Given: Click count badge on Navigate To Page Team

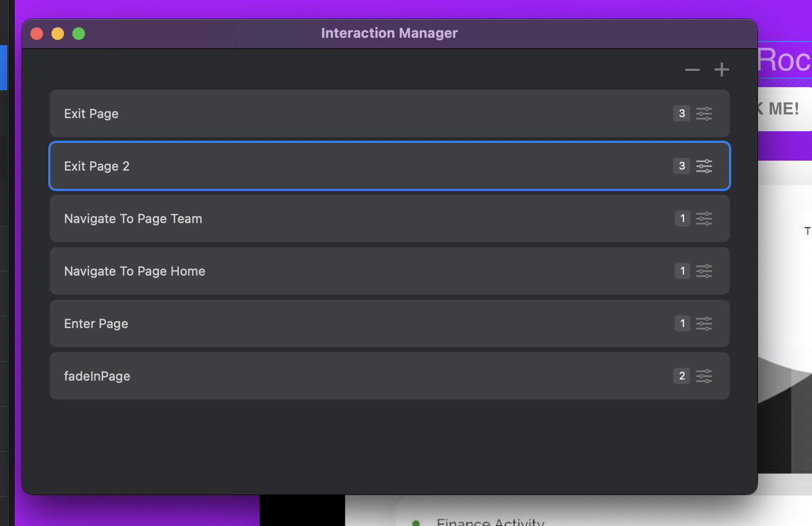Looking at the screenshot, I should [x=682, y=218].
